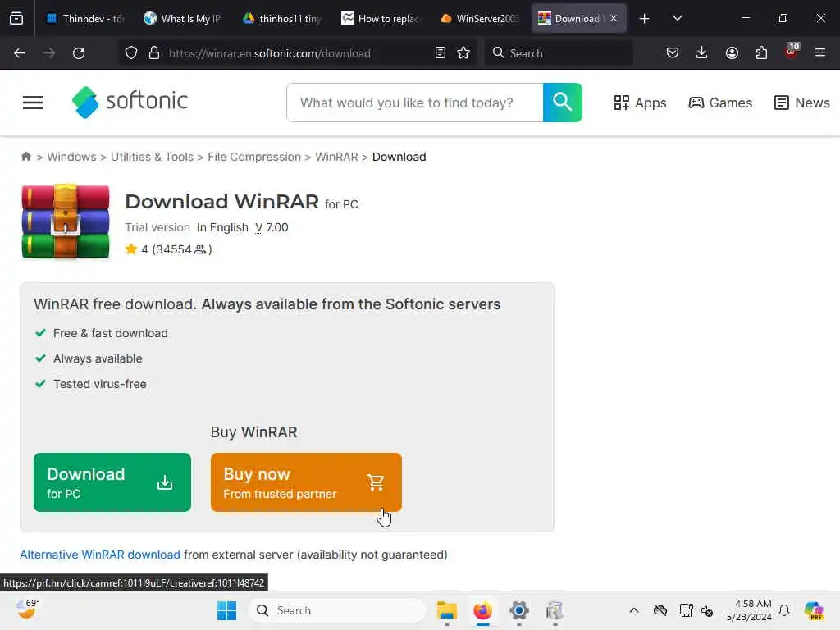The width and height of the screenshot is (840, 630).
Task: Open the Firefox account icon
Action: (732, 53)
